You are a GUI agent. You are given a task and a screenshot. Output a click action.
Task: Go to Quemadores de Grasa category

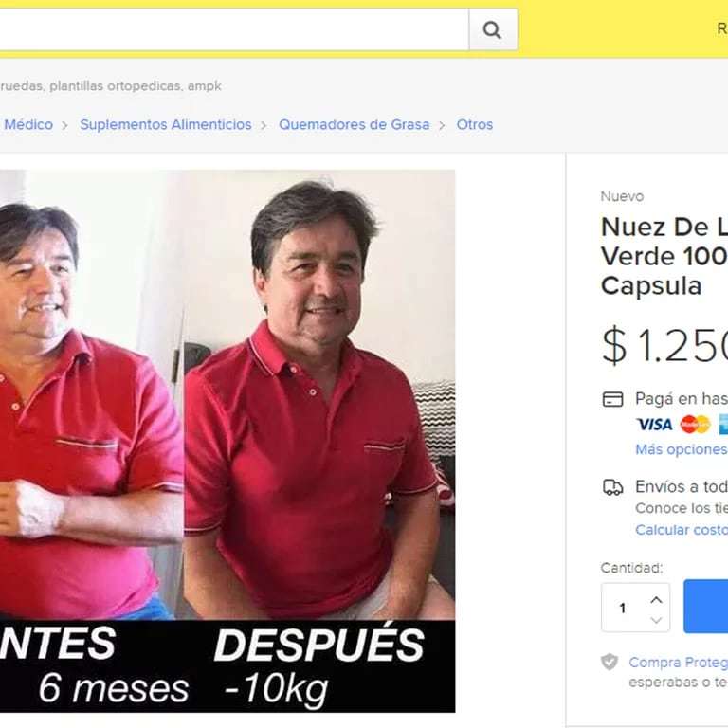(x=354, y=124)
